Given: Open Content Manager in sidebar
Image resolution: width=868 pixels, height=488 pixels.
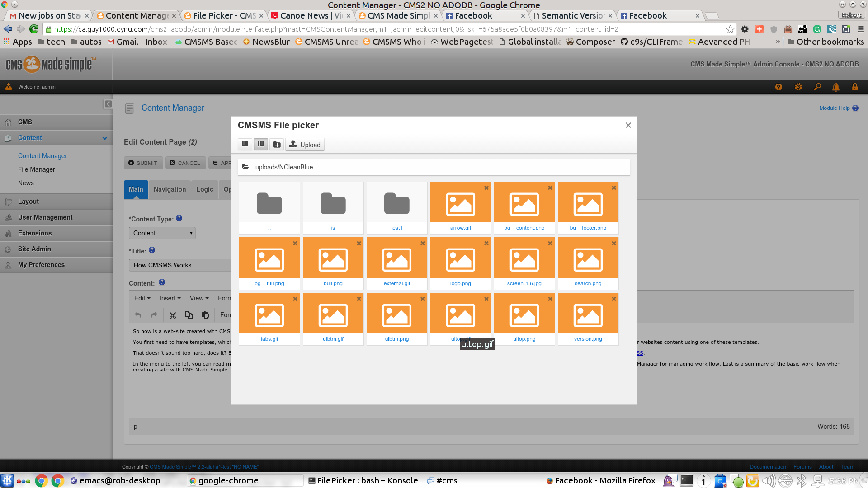Looking at the screenshot, I should click(42, 156).
